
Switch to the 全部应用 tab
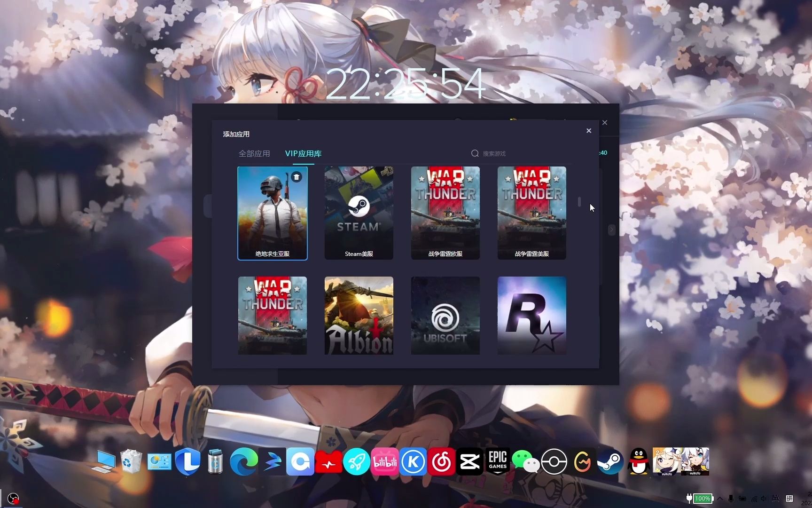tap(254, 153)
